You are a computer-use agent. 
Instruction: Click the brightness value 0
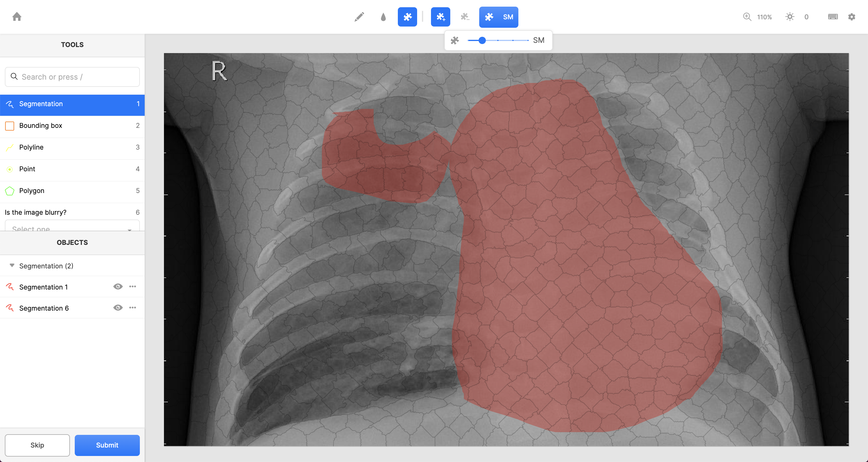point(806,17)
